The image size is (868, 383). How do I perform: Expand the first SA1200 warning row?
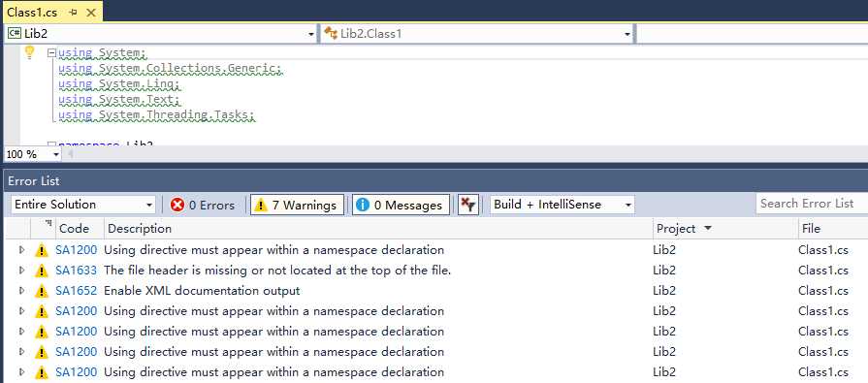(x=21, y=250)
